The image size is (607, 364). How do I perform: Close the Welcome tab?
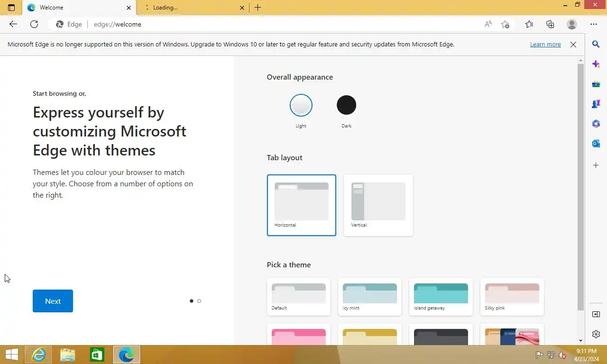click(129, 8)
